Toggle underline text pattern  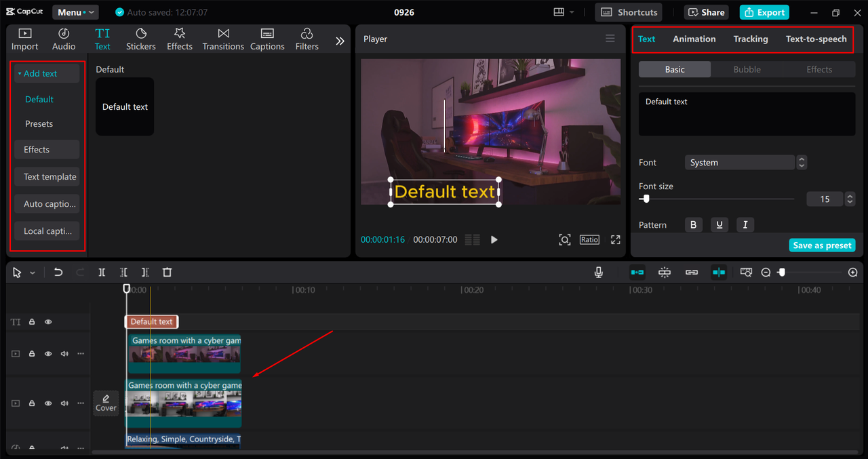coord(719,225)
